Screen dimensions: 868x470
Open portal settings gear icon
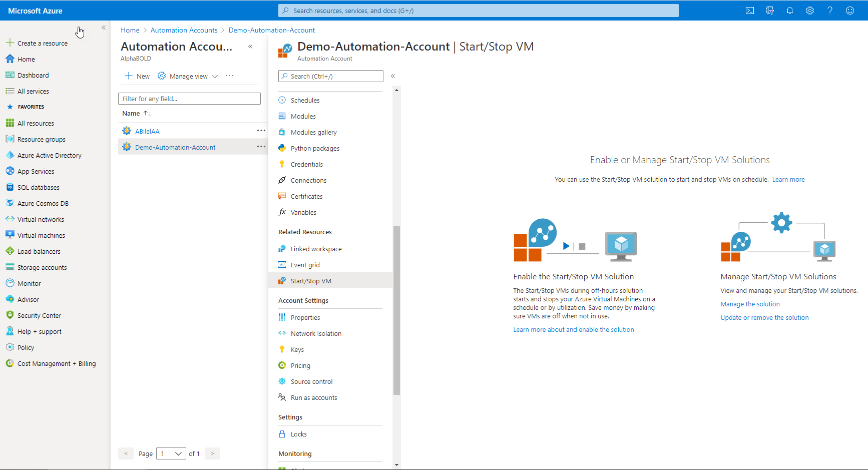click(810, 11)
